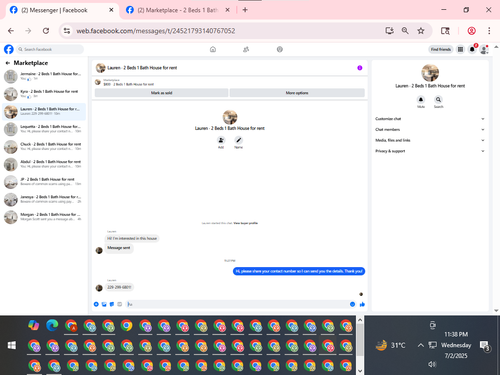Click the message input box
Screen dimensions: 500x375
[x=237, y=304]
